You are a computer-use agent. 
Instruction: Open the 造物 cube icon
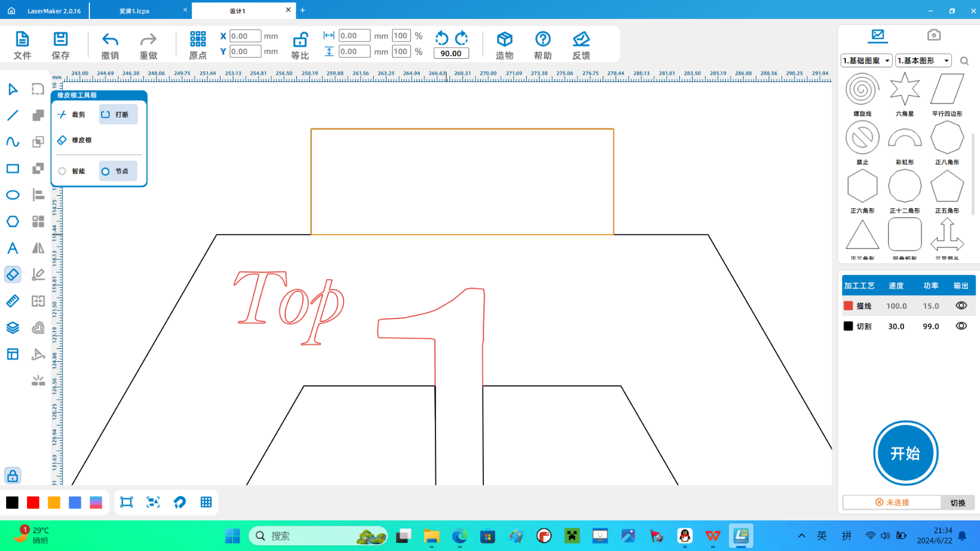point(504,40)
